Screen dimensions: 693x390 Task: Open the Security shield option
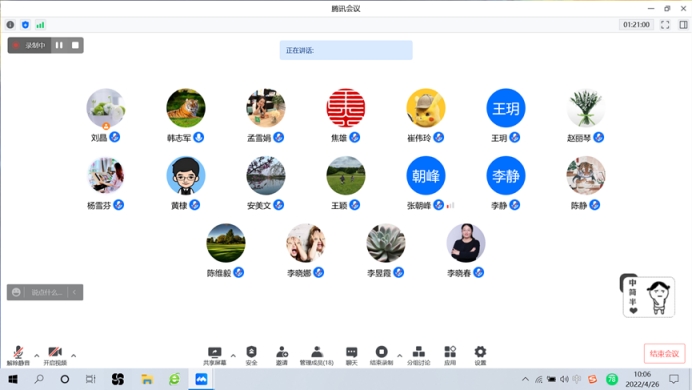tap(251, 356)
